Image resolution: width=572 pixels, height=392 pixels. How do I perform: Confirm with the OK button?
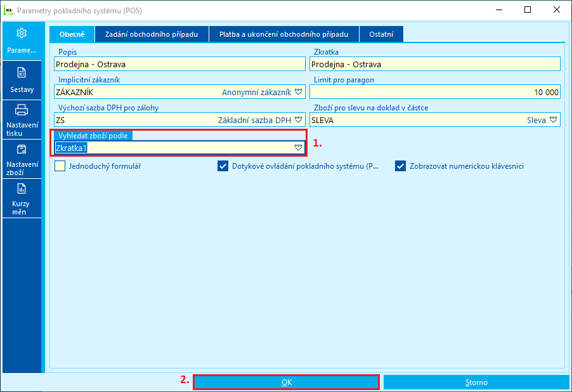(x=287, y=382)
